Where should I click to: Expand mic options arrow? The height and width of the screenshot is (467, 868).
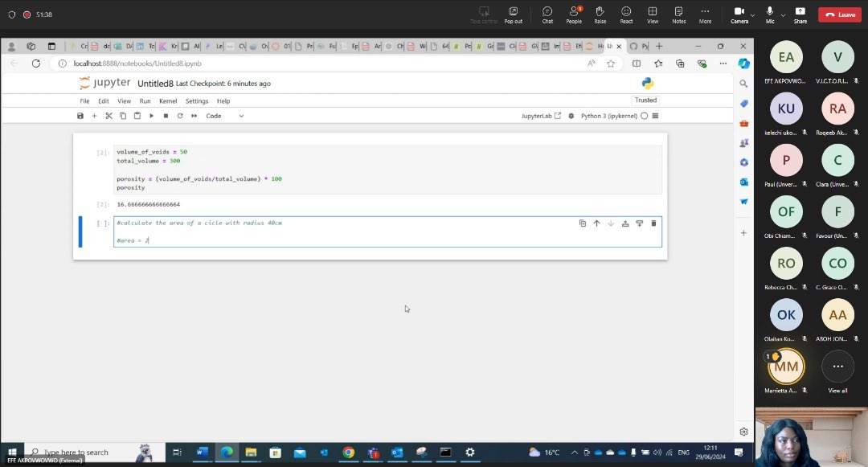tap(783, 15)
